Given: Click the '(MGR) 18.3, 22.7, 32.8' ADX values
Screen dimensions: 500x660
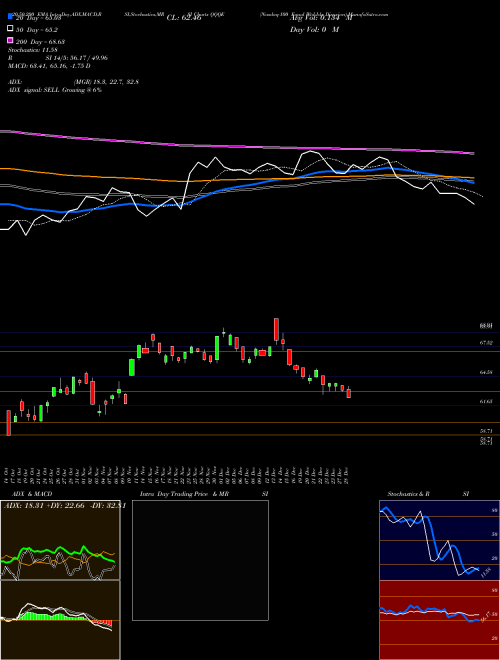Looking at the screenshot, I should click(106, 82).
